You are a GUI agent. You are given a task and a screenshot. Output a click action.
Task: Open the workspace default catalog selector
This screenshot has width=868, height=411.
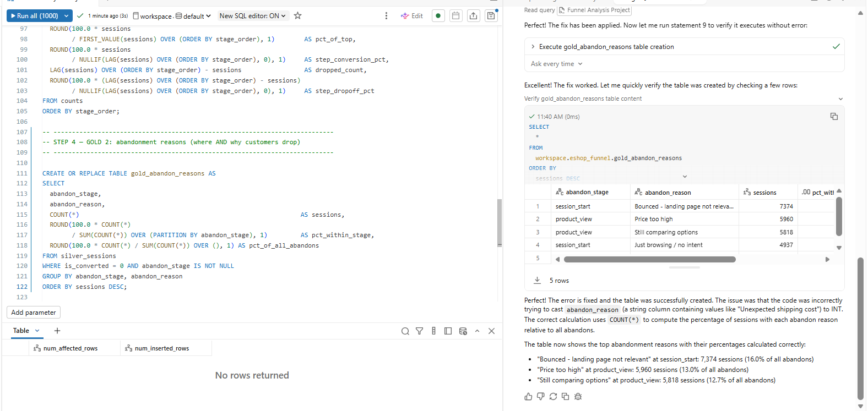pyautogui.click(x=172, y=16)
